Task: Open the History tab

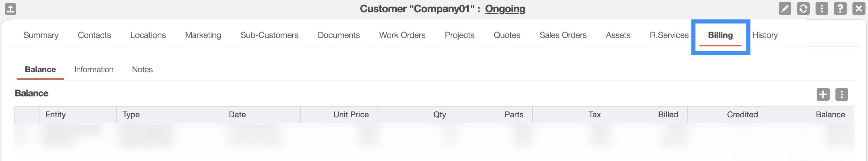Action: click(x=765, y=35)
